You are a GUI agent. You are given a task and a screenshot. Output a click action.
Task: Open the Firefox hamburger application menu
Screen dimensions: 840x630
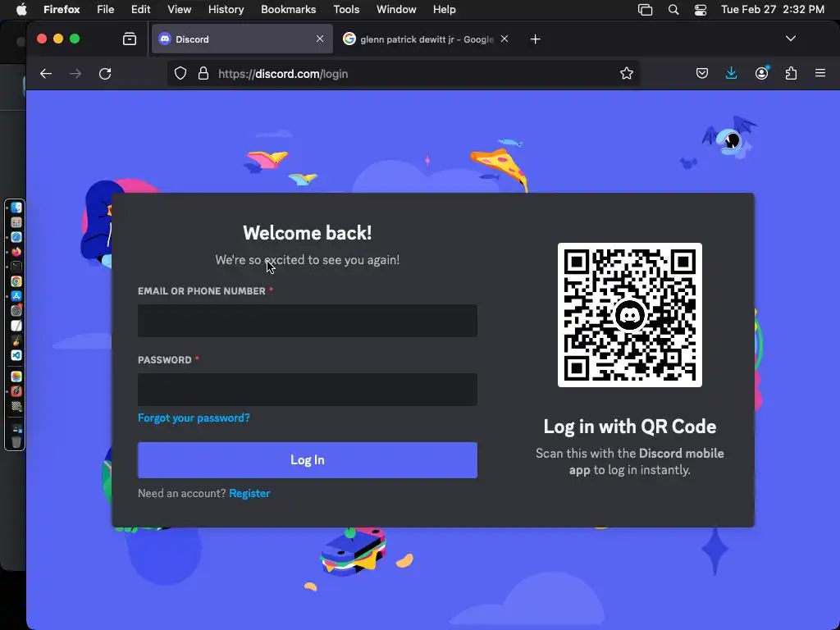coord(820,73)
